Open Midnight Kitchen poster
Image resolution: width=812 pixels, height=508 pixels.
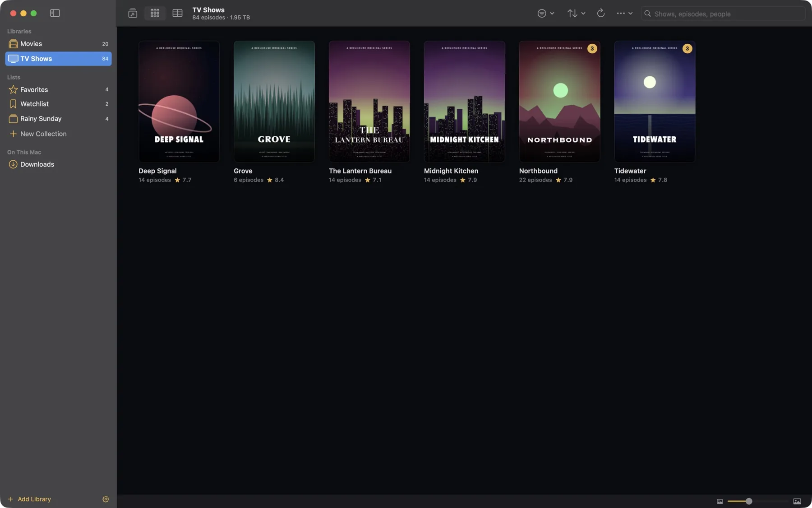(465, 102)
